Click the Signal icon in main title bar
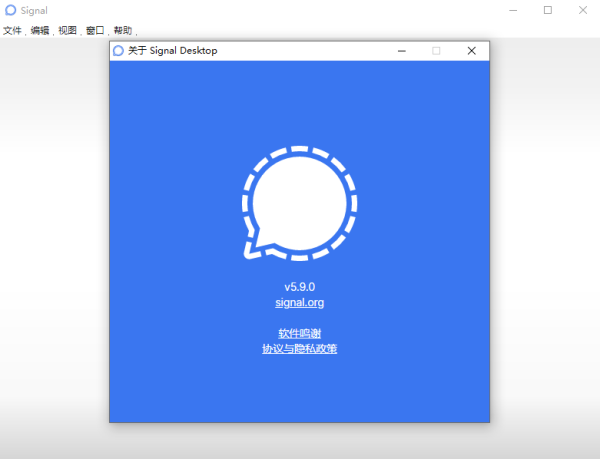 tap(10, 10)
